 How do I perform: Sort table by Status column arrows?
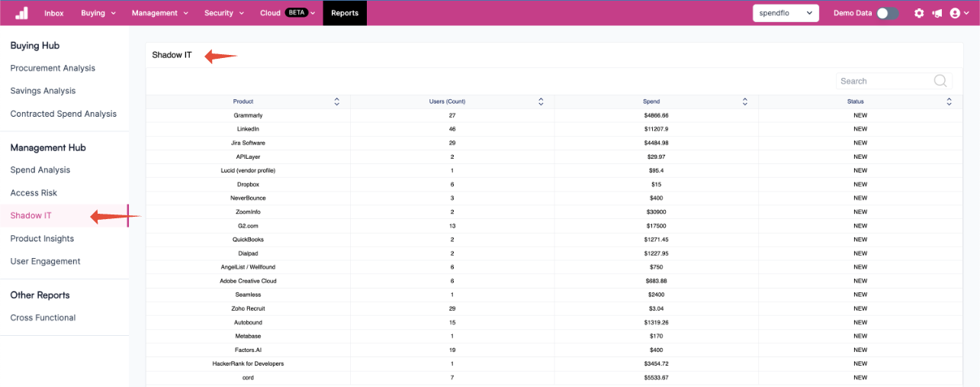point(949,102)
